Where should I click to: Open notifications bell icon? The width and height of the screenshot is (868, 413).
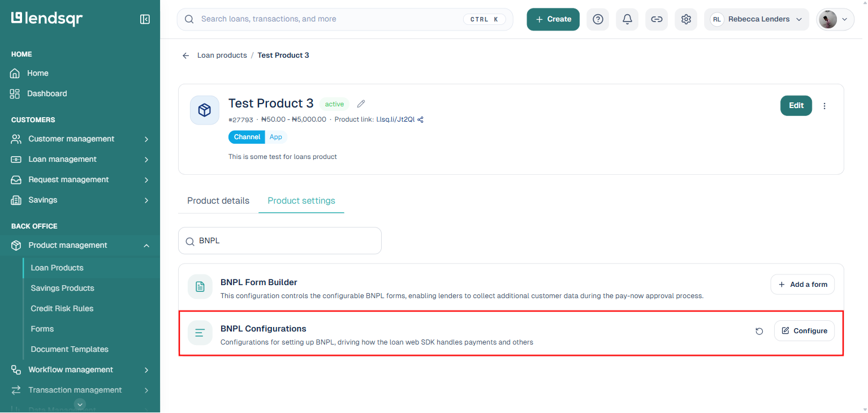[627, 19]
